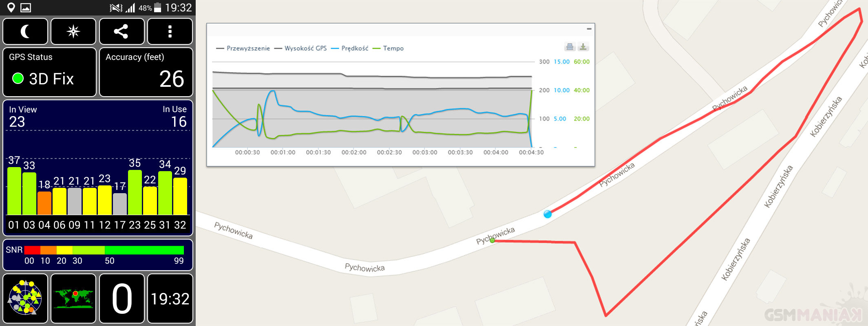Select the green route start marker
The height and width of the screenshot is (326, 868).
tap(492, 240)
